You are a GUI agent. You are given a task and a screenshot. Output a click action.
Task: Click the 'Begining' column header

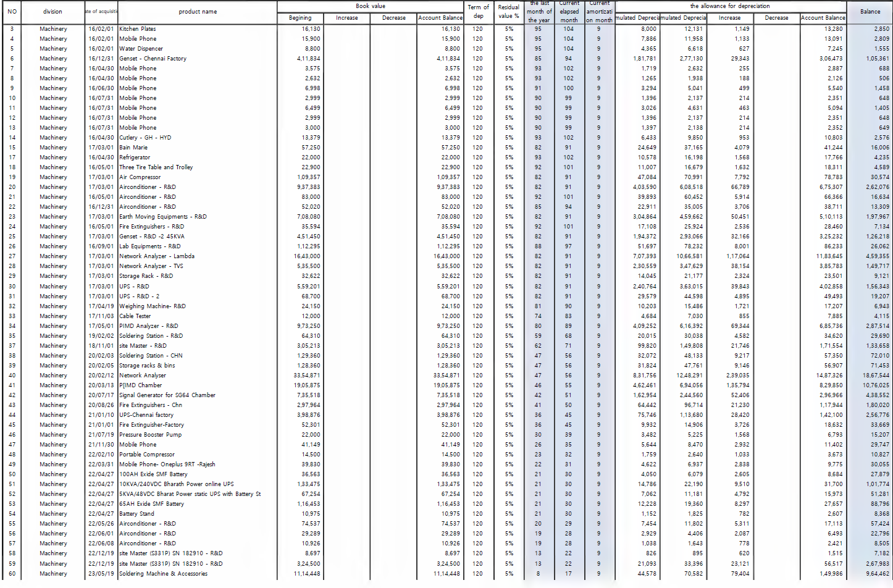300,18
